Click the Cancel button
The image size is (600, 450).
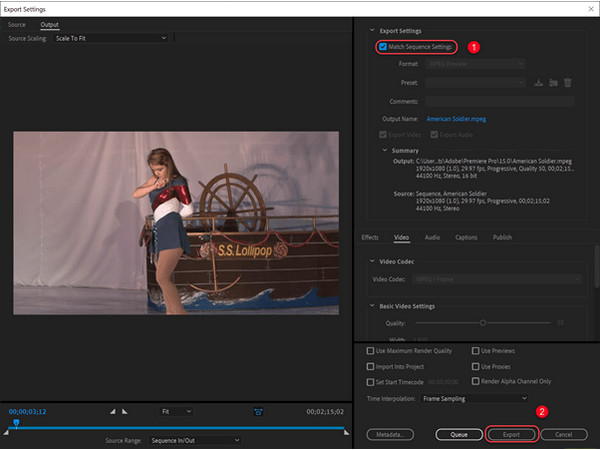564,434
